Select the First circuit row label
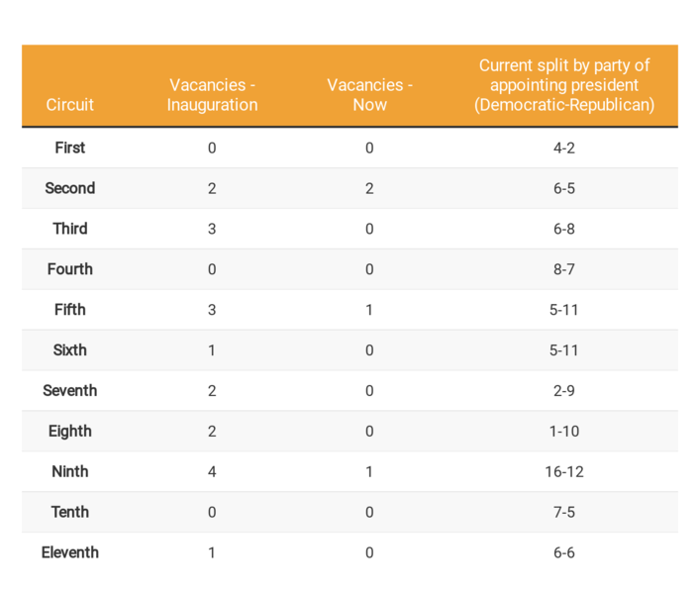700x594 pixels. pyautogui.click(x=70, y=148)
